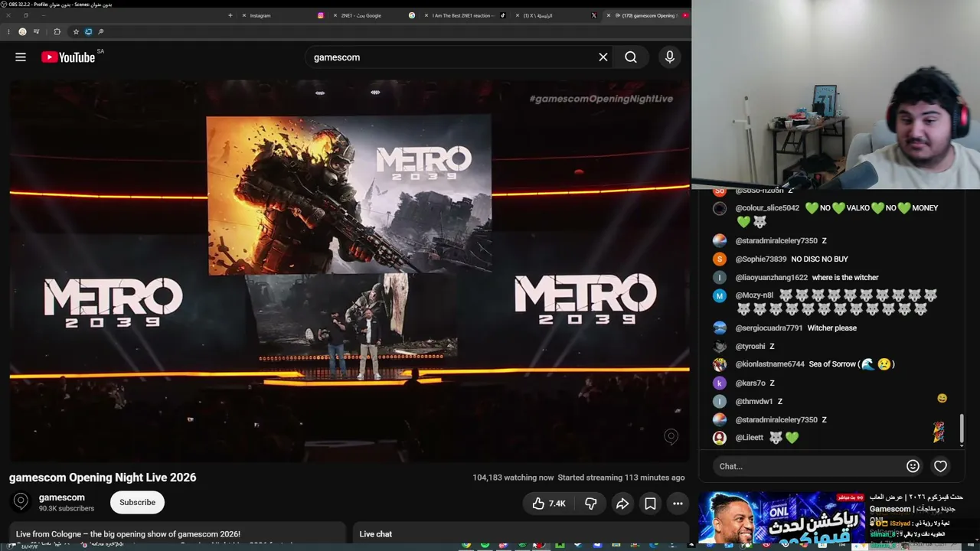Switch to the Instagram browser tab
Image resolution: width=980 pixels, height=551 pixels.
(282, 15)
